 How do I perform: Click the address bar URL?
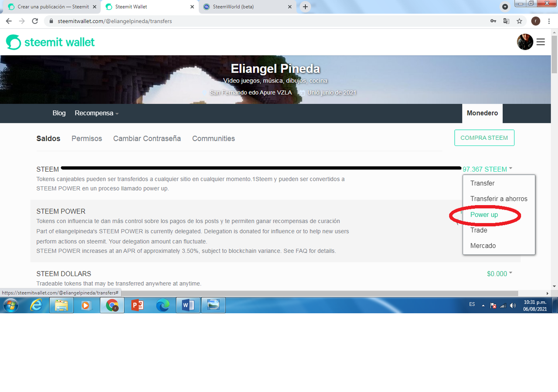click(x=115, y=21)
